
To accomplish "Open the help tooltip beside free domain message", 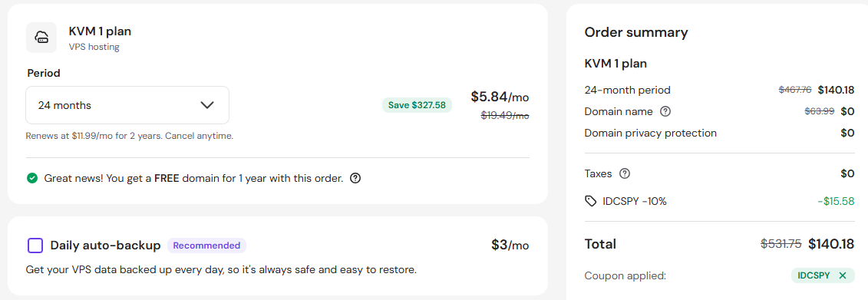I will (x=356, y=178).
